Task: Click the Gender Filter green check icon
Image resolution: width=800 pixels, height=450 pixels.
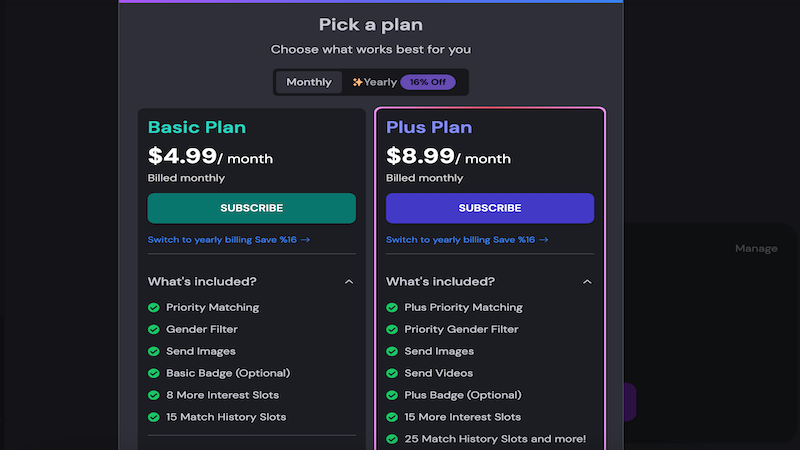Action: point(154,330)
